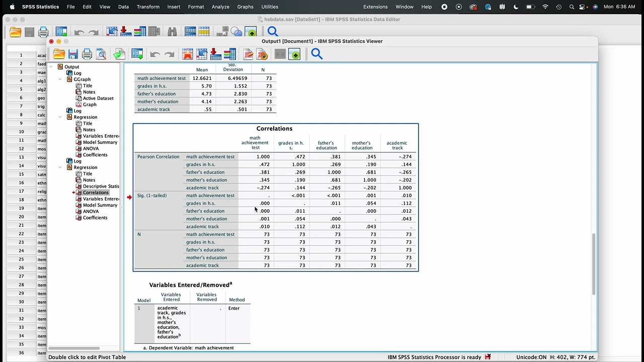Print the Viewer output
This screenshot has width=644, height=362.
point(87,54)
